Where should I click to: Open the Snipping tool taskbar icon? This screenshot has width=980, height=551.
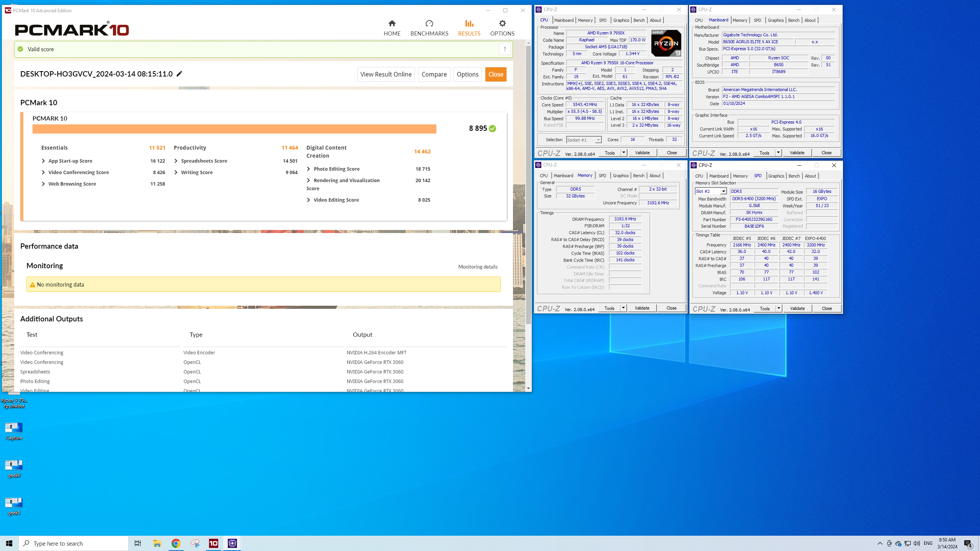pos(195,543)
